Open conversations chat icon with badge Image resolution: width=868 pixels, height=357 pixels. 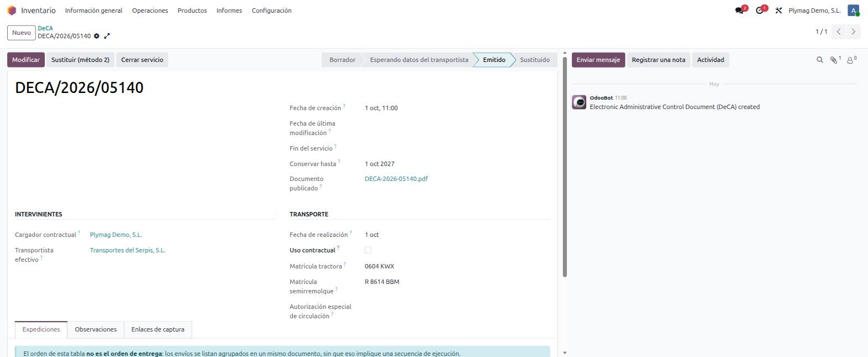click(x=740, y=10)
